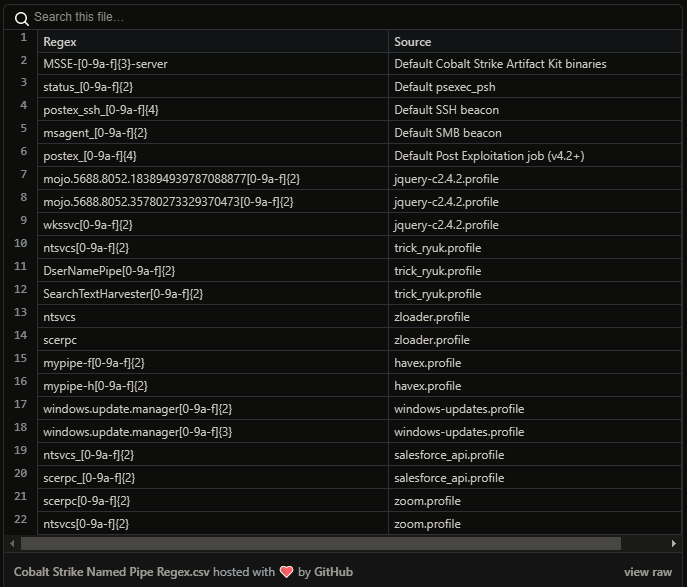The width and height of the screenshot is (687, 587).
Task: Open the GitHub link in the footer
Action: click(x=333, y=572)
